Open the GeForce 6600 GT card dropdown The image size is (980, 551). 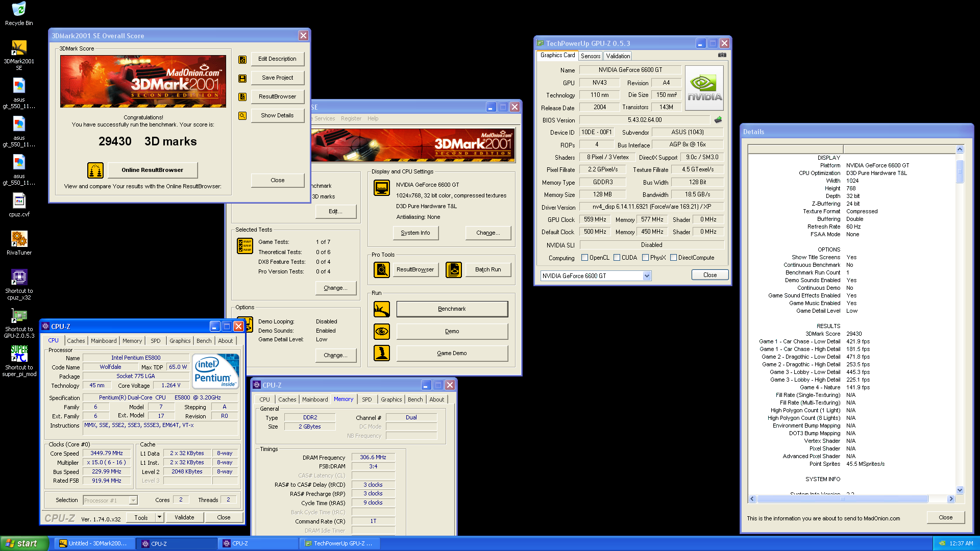pyautogui.click(x=647, y=276)
